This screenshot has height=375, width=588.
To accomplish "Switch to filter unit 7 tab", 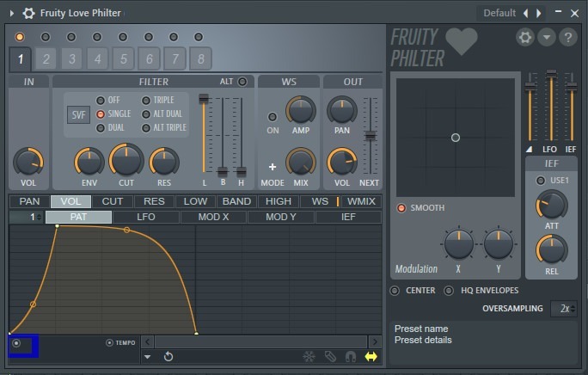I will click(x=175, y=58).
